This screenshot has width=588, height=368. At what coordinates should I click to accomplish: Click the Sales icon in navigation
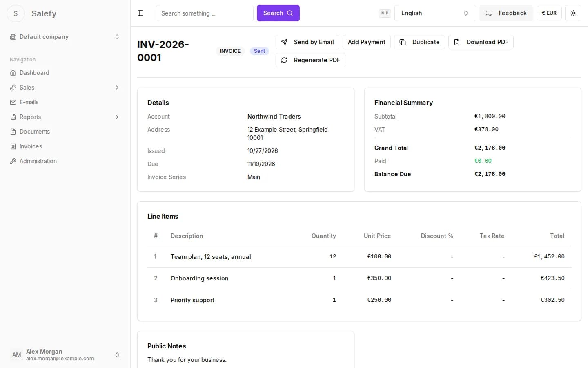pyautogui.click(x=13, y=88)
